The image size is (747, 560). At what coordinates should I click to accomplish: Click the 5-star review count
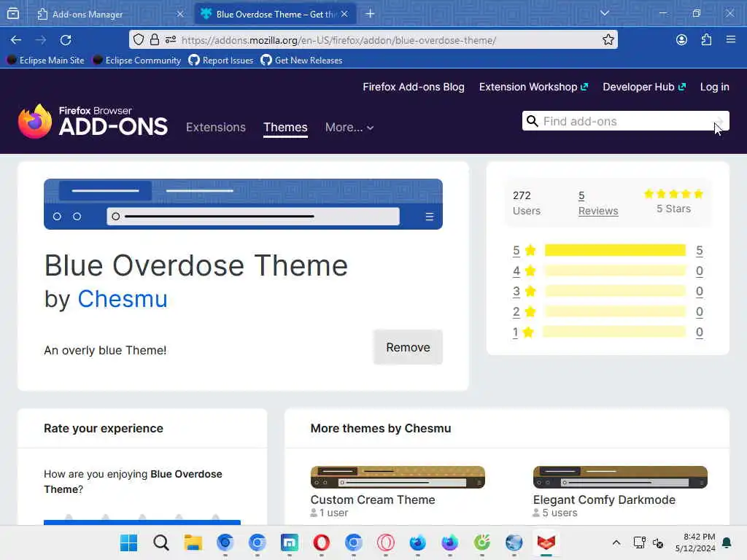tap(700, 251)
